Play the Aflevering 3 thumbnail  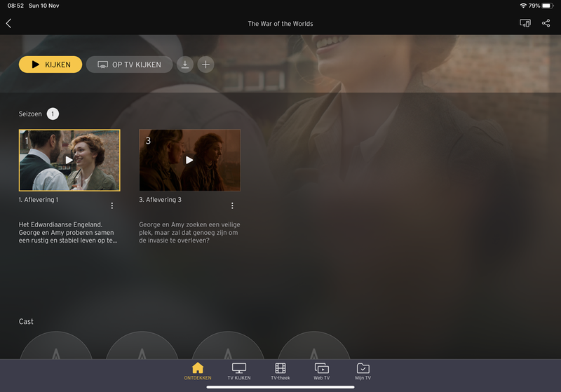189,160
